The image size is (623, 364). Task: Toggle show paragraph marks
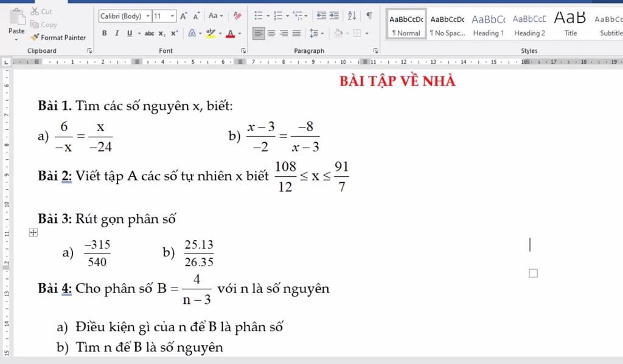[x=369, y=16]
